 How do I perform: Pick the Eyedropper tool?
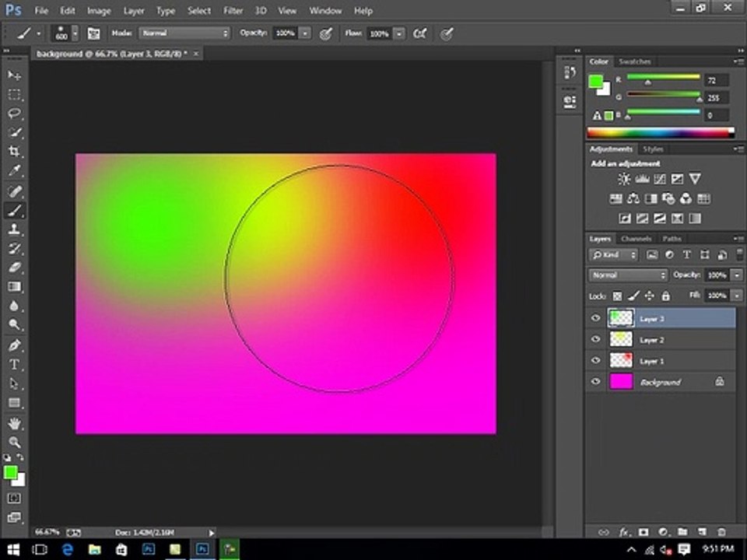(14, 170)
